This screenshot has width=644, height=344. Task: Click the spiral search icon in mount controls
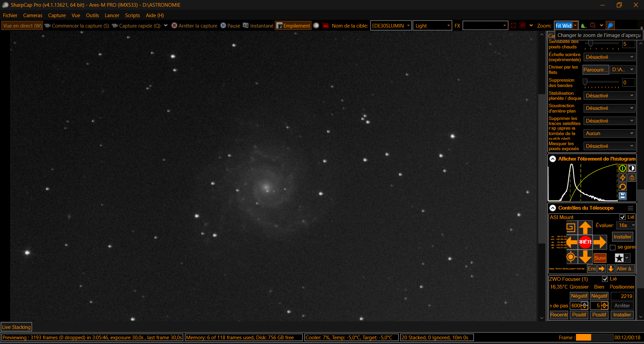tap(571, 227)
